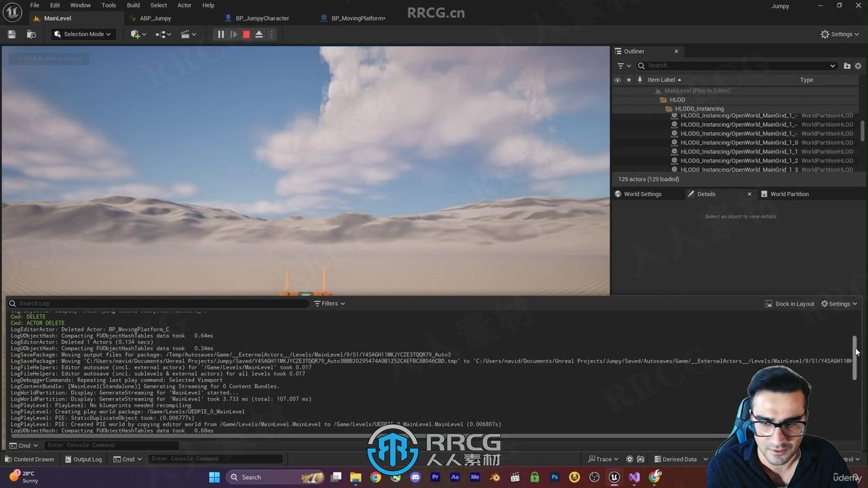This screenshot has height=488, width=868.
Task: Select the OpenWorld_MainGrid_1_1 actor row
Action: 736,152
